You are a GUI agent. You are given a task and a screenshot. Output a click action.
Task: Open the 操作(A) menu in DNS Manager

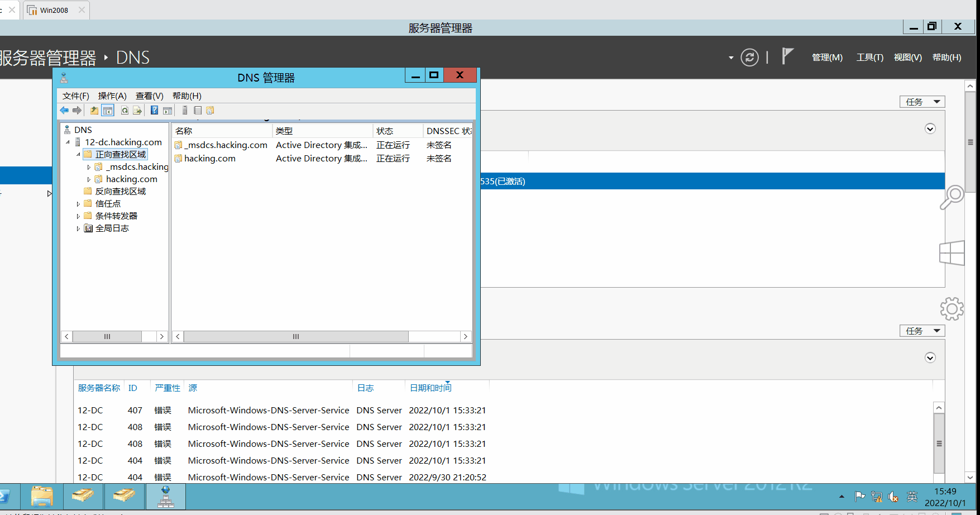tap(112, 96)
